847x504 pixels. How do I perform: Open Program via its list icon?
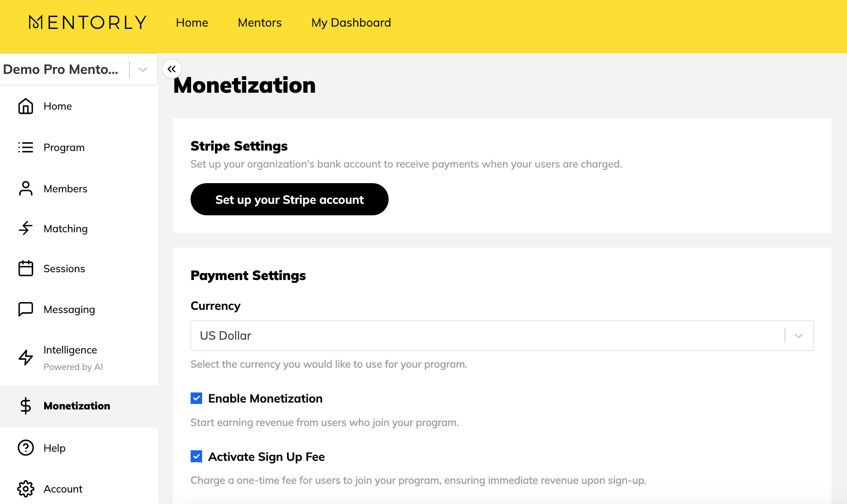[x=26, y=147]
